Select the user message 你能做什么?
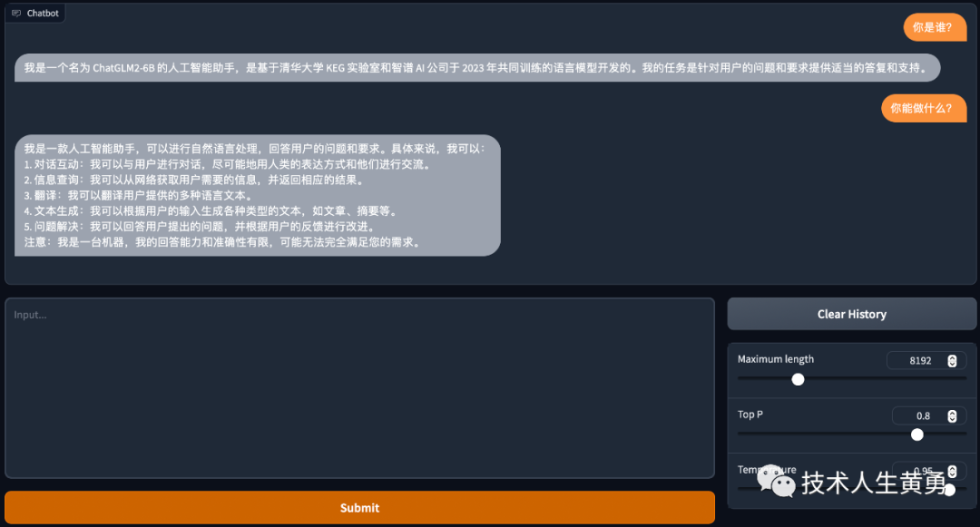The width and height of the screenshot is (980, 527). pyautogui.click(x=924, y=109)
